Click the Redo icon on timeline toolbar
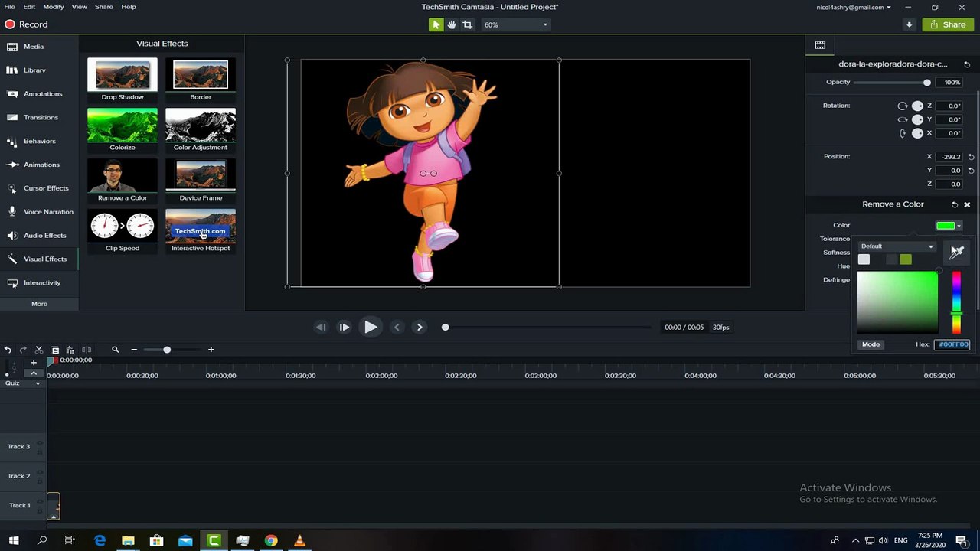Viewport: 980px width, 551px height. tap(23, 350)
